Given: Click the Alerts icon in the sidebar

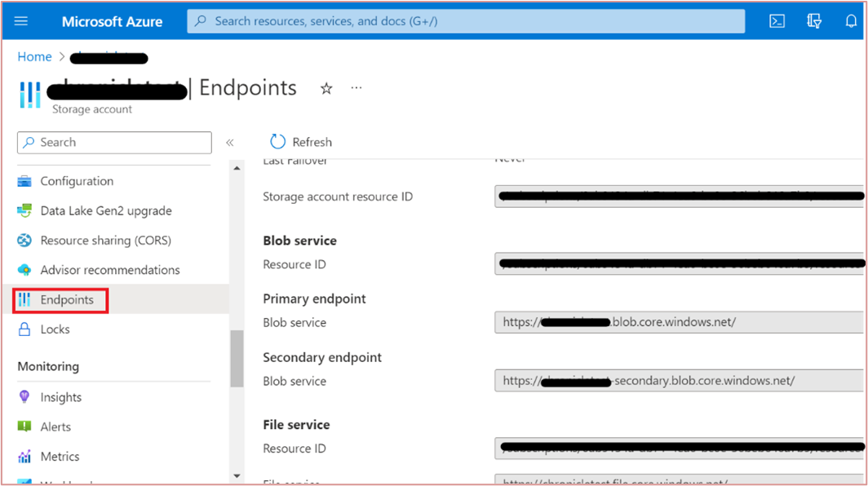Looking at the screenshot, I should [x=24, y=426].
